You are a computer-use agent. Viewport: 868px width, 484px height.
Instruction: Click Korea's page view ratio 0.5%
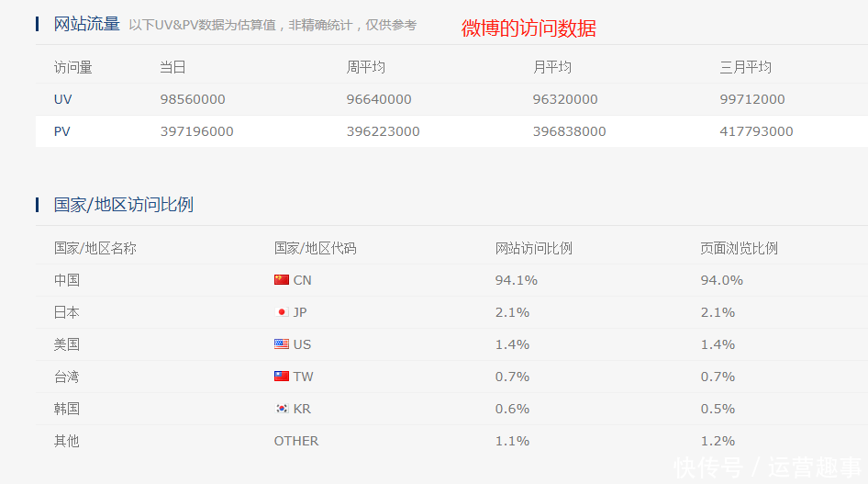718,409
